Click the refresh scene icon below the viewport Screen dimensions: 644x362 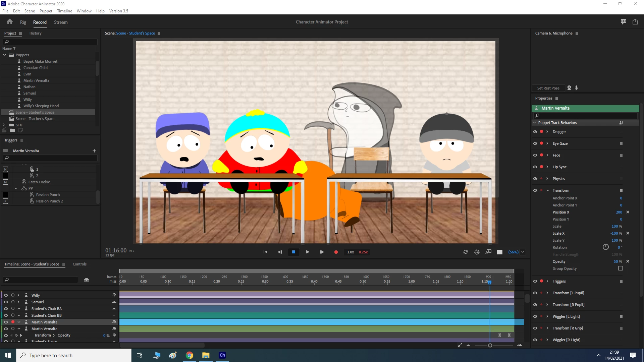[x=466, y=252]
